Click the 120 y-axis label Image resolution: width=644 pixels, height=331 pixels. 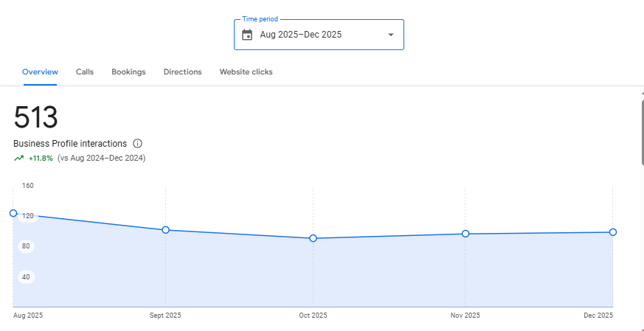[x=27, y=216]
